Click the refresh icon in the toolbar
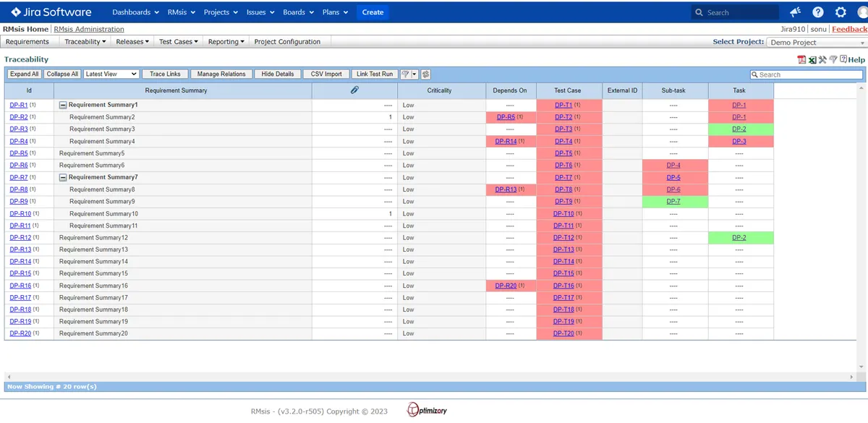 click(x=425, y=74)
